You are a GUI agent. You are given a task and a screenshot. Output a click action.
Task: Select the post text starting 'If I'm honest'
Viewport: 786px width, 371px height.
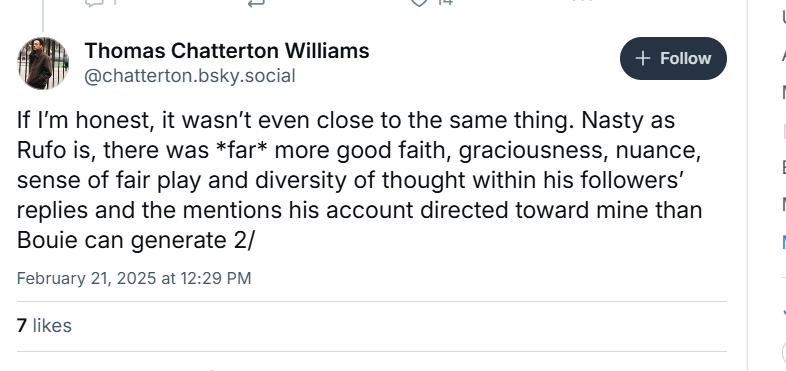coord(359,180)
